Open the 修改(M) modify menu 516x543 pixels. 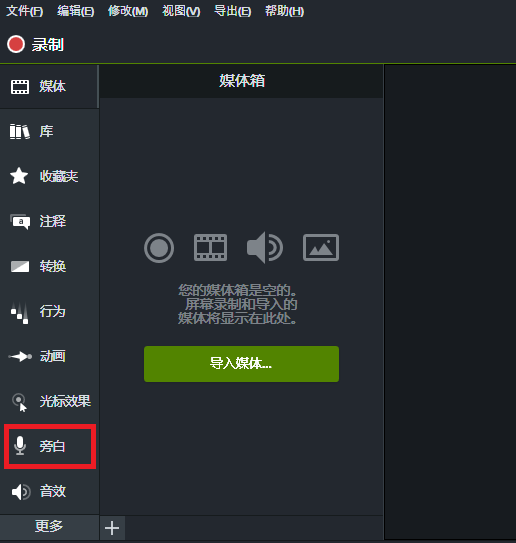coord(128,11)
